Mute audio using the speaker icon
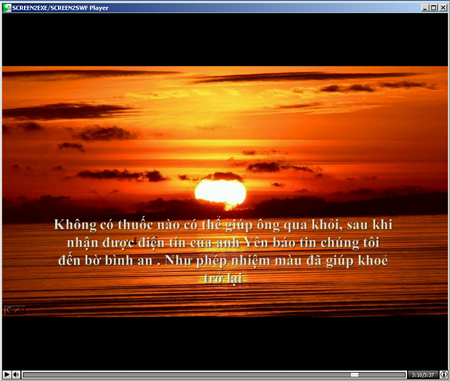The width and height of the screenshot is (450, 381). (x=16, y=375)
